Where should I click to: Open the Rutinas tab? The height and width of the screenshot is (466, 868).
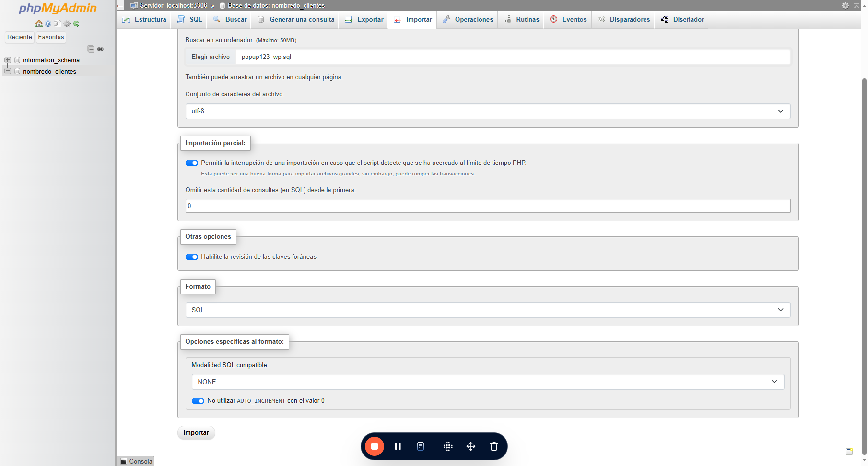click(x=521, y=19)
